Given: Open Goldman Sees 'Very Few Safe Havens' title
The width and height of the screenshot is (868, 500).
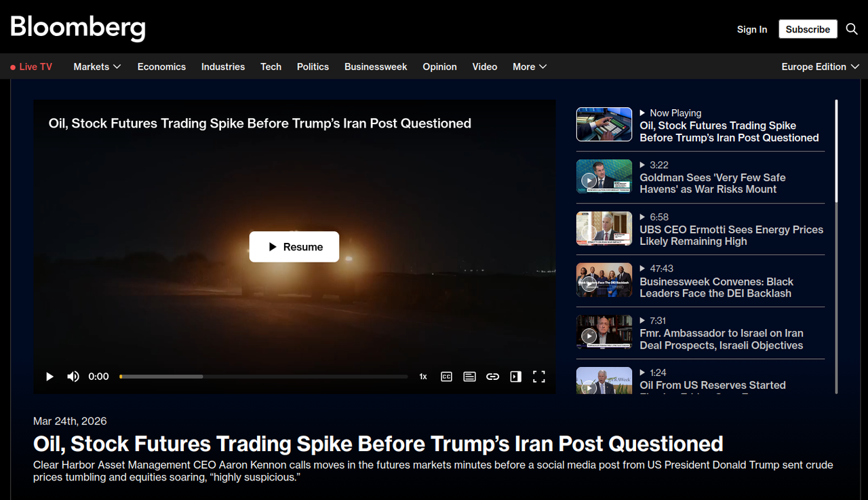Looking at the screenshot, I should (713, 183).
